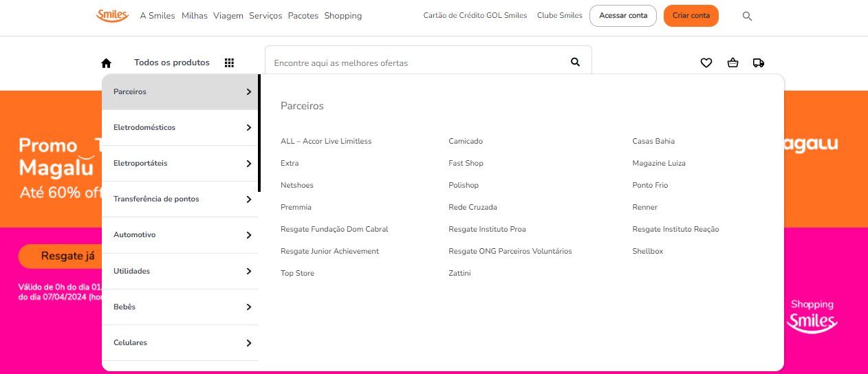Open the Camicado partner link
The image size is (868, 374).
[466, 141]
